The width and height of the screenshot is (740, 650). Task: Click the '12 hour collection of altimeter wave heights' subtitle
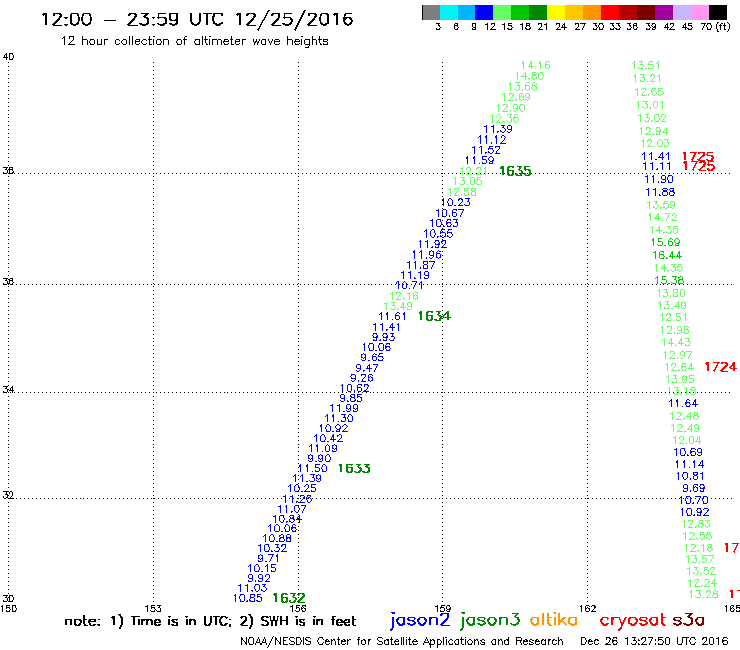194,41
